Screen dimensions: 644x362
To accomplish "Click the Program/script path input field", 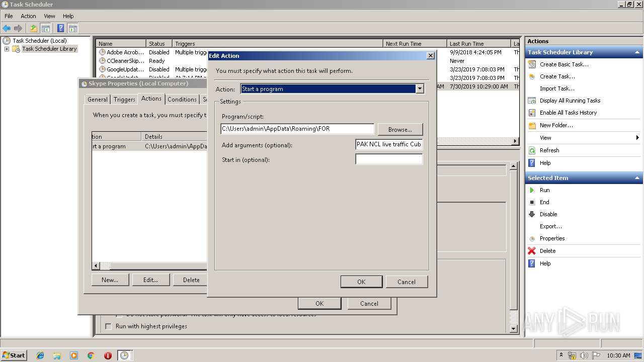I will [297, 129].
